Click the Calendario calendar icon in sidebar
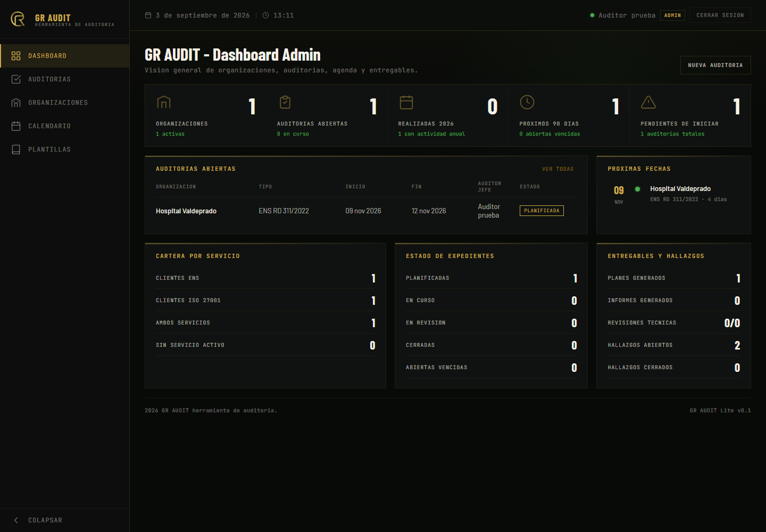This screenshot has height=532, width=766. 16,126
